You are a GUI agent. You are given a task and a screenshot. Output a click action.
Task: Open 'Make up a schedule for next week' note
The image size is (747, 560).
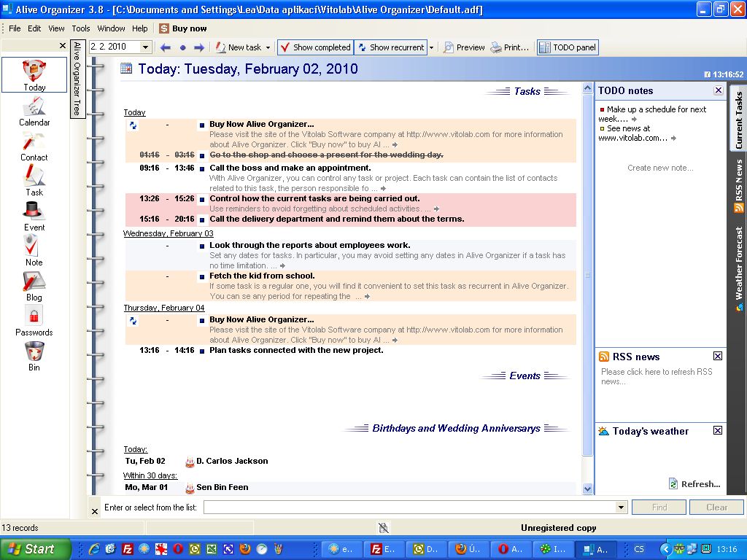(x=652, y=114)
